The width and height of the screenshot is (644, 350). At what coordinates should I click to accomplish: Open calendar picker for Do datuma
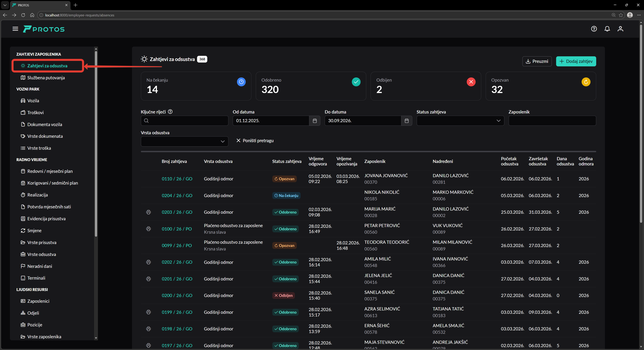coord(406,121)
